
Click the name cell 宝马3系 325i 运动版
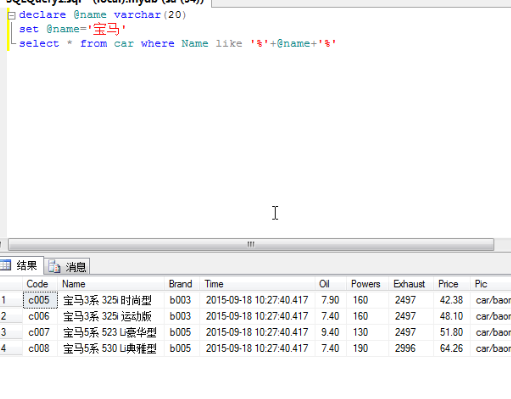(111, 316)
